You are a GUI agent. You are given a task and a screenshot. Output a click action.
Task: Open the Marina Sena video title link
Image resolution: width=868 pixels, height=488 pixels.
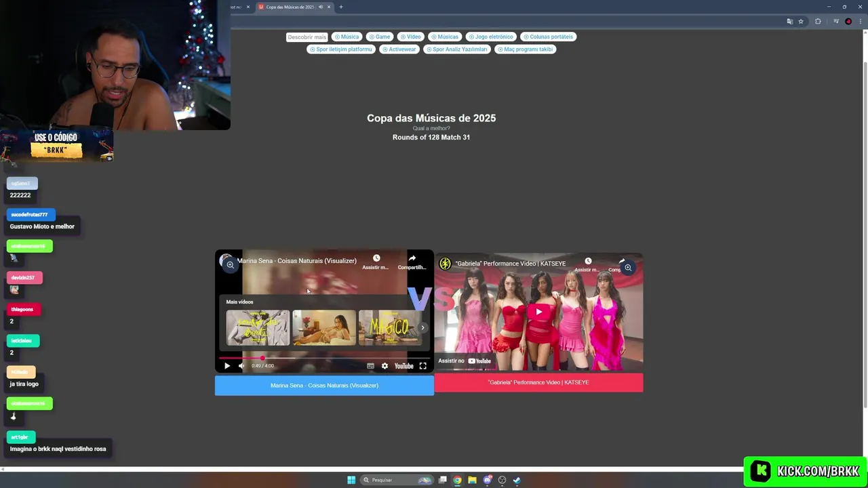point(296,261)
